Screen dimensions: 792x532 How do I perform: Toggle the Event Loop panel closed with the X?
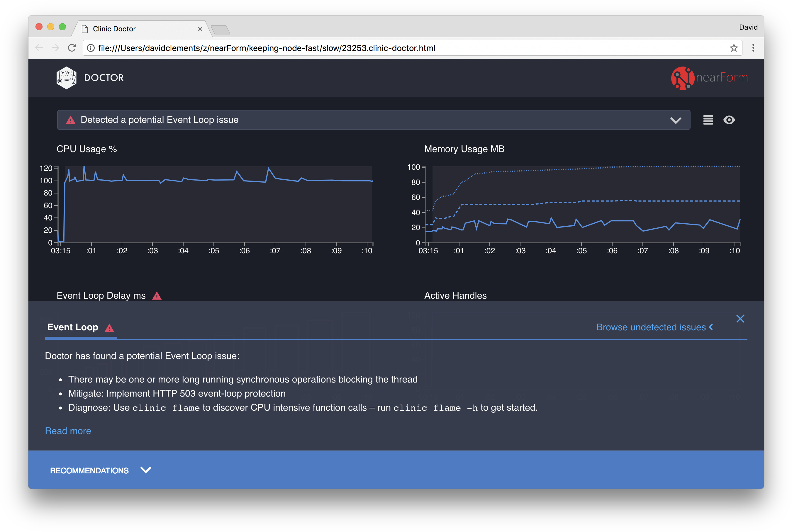pos(740,319)
